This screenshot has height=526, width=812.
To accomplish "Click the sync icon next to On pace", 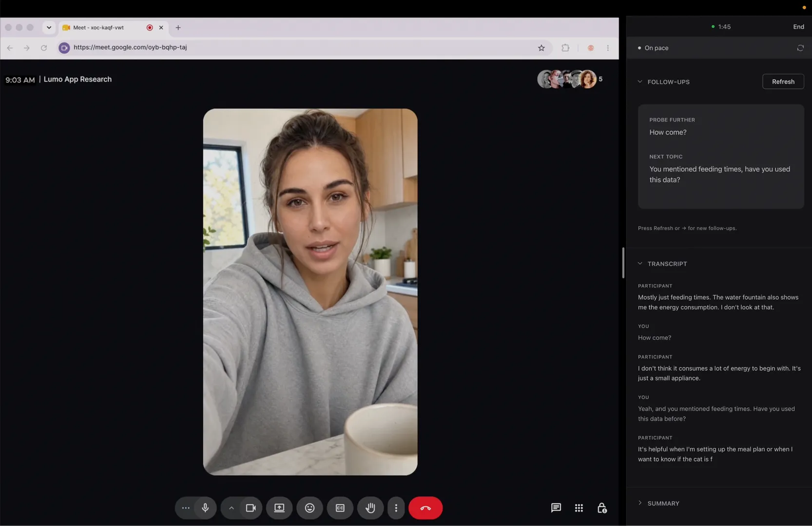I will pos(800,48).
